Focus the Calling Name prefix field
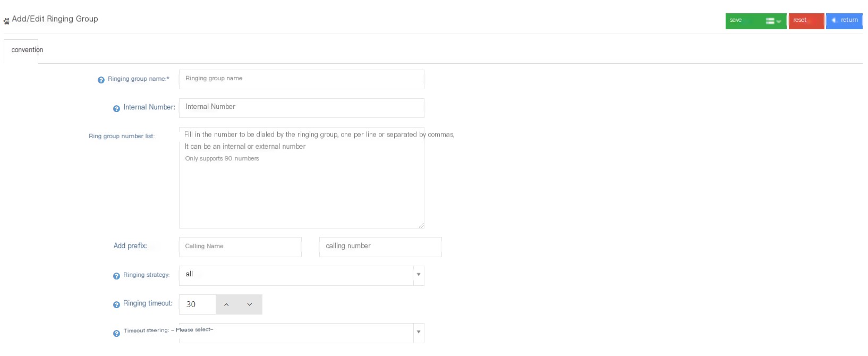The width and height of the screenshot is (868, 356). [x=240, y=247]
